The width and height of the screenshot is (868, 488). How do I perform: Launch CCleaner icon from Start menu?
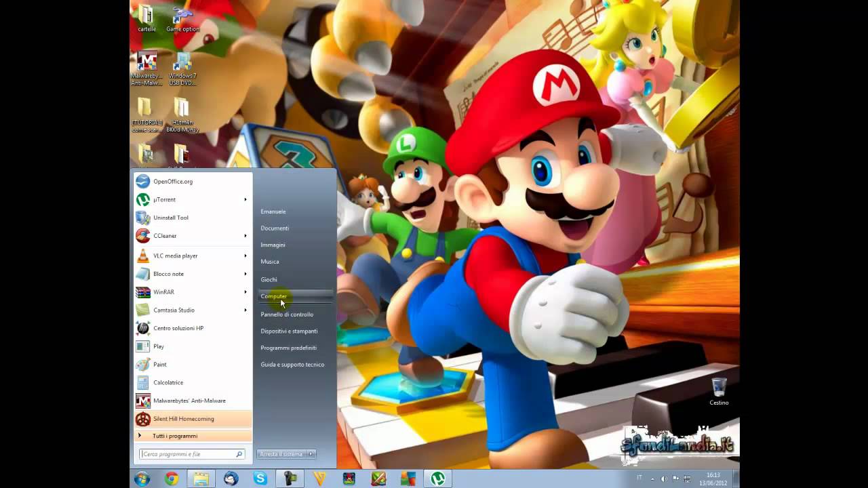[142, 236]
